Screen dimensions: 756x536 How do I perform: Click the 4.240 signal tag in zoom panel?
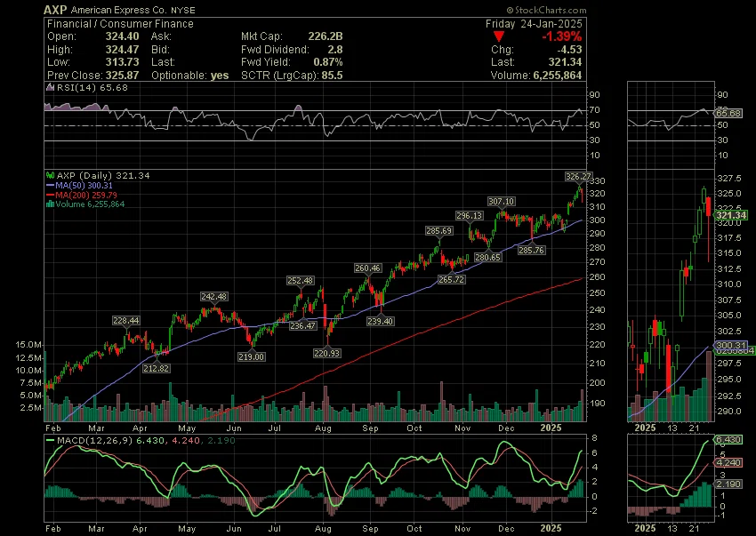pyautogui.click(x=728, y=463)
